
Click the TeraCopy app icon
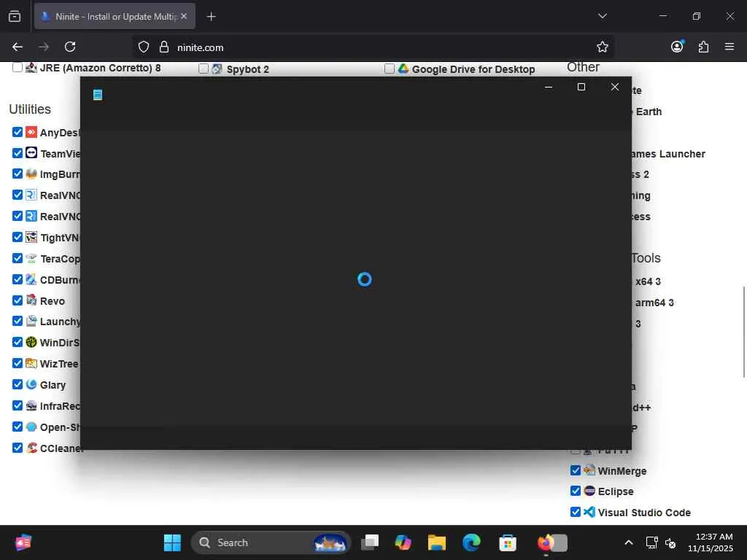[31, 258]
